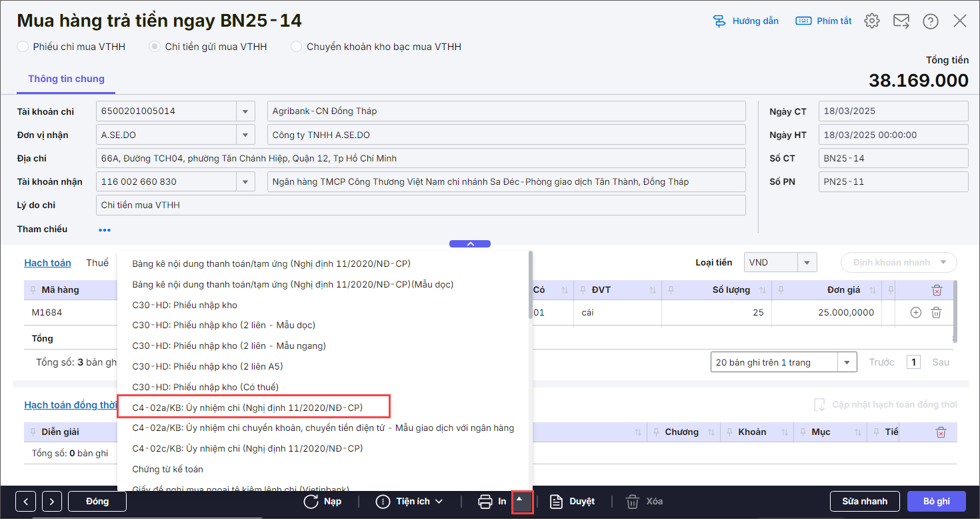
Task: Go to previous record arrow button
Action: pos(25,501)
